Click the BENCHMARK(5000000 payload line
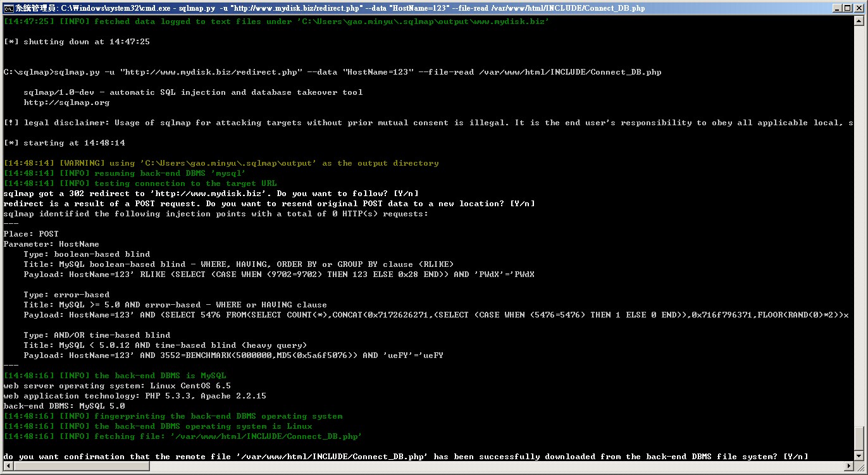The image size is (868, 475). (x=233, y=355)
